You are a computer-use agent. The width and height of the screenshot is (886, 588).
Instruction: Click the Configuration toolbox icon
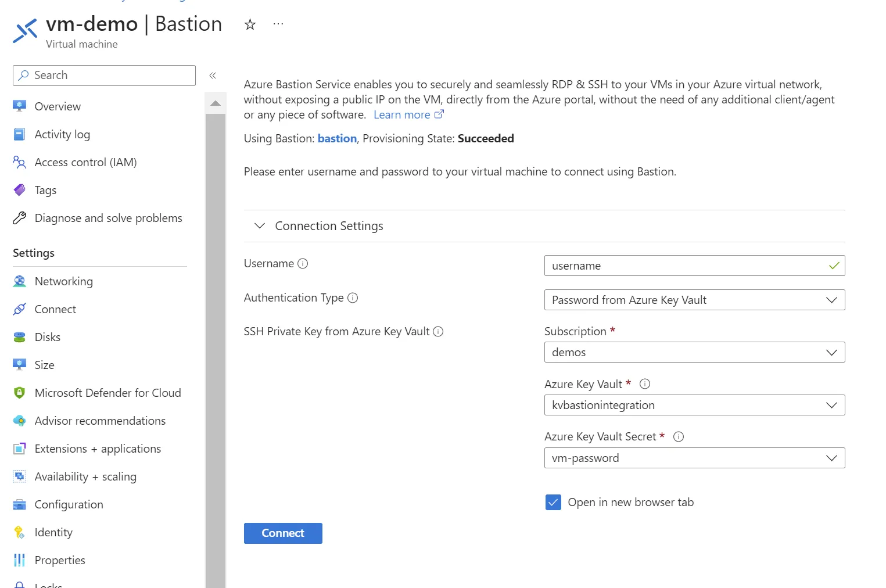pos(20,504)
